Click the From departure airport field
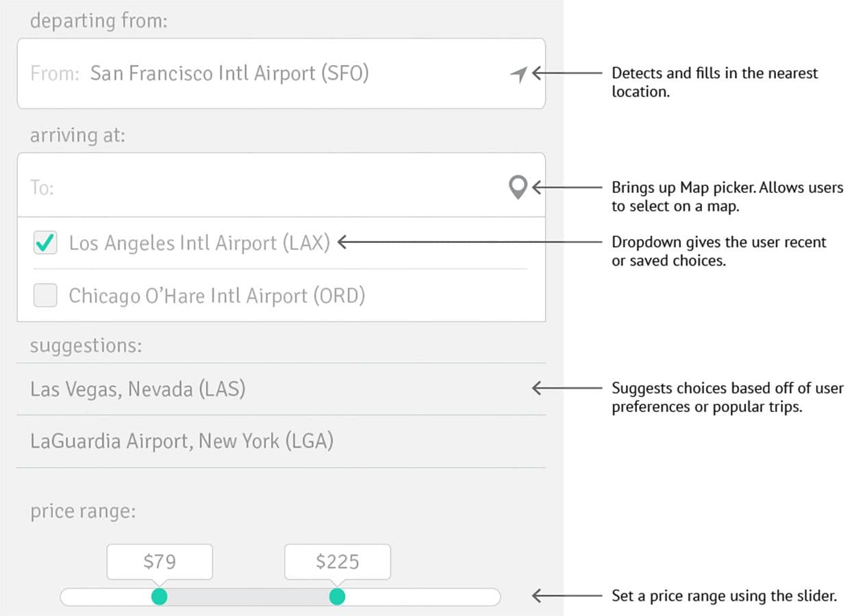863x616 pixels. (274, 74)
